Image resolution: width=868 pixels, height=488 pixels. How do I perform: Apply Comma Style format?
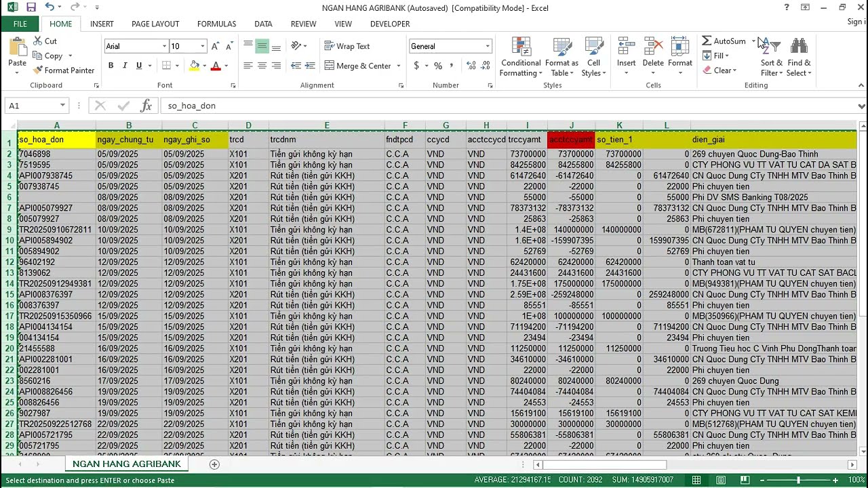coord(452,66)
